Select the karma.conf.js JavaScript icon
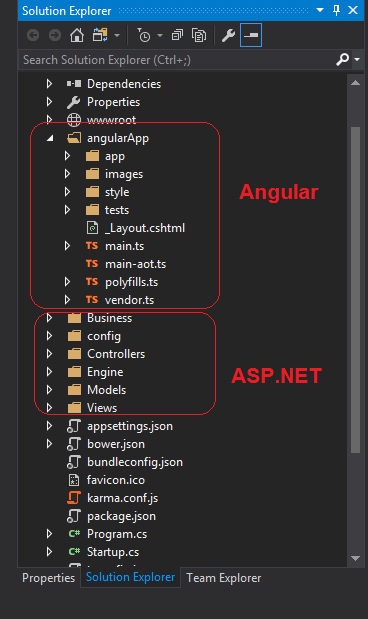The height and width of the screenshot is (619, 368). click(74, 498)
